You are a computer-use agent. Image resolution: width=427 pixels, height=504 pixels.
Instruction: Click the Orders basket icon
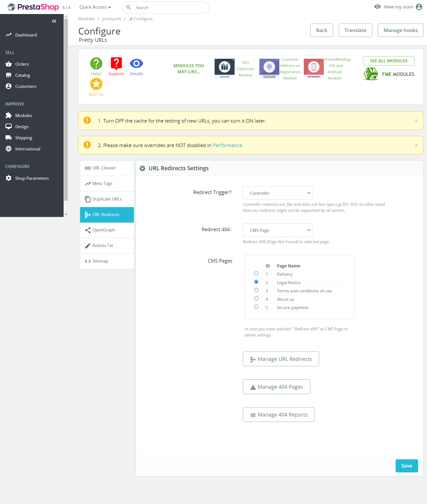tap(9, 64)
